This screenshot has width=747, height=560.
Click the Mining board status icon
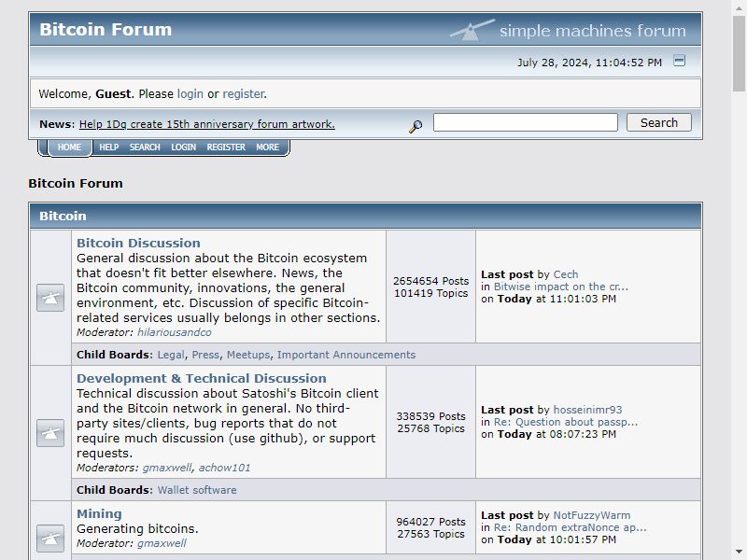(x=50, y=539)
